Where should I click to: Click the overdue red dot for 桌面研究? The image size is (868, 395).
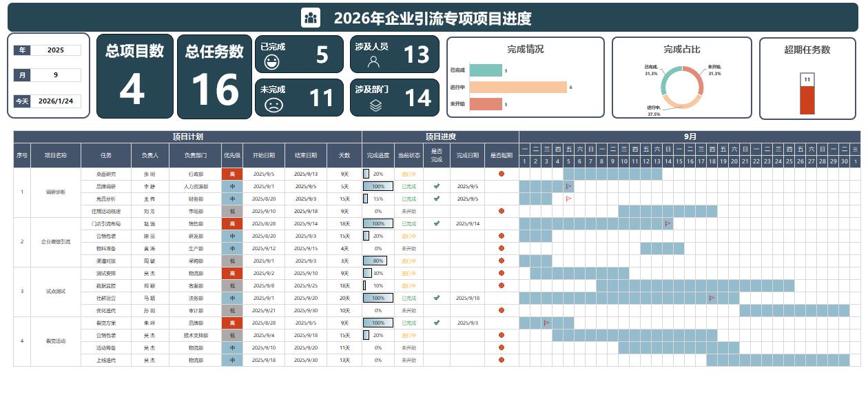pyautogui.click(x=501, y=174)
